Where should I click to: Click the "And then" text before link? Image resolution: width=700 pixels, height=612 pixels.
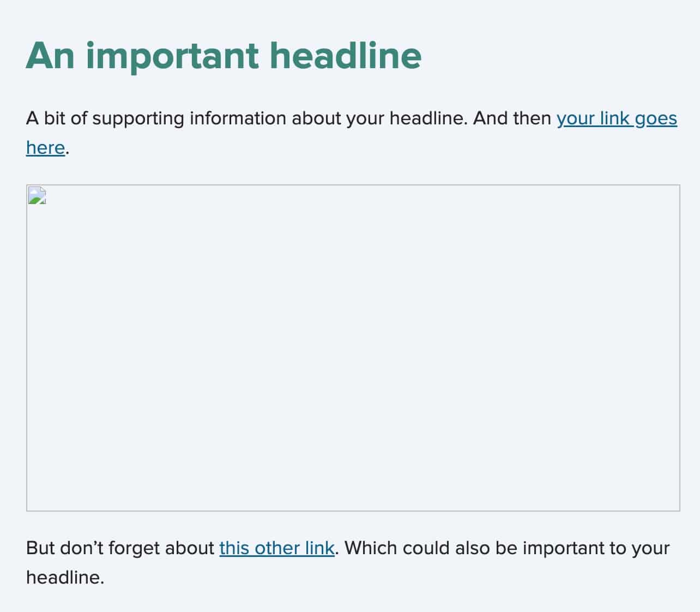pyautogui.click(x=512, y=118)
